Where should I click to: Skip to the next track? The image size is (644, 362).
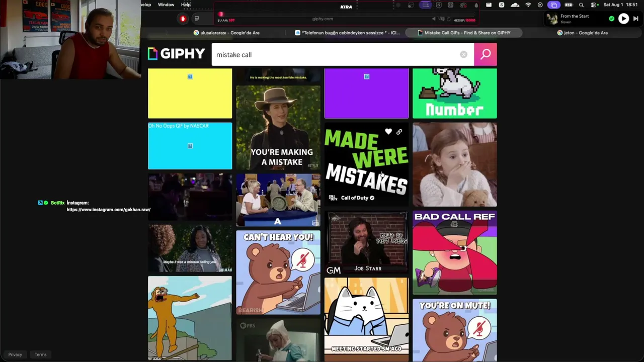click(636, 19)
